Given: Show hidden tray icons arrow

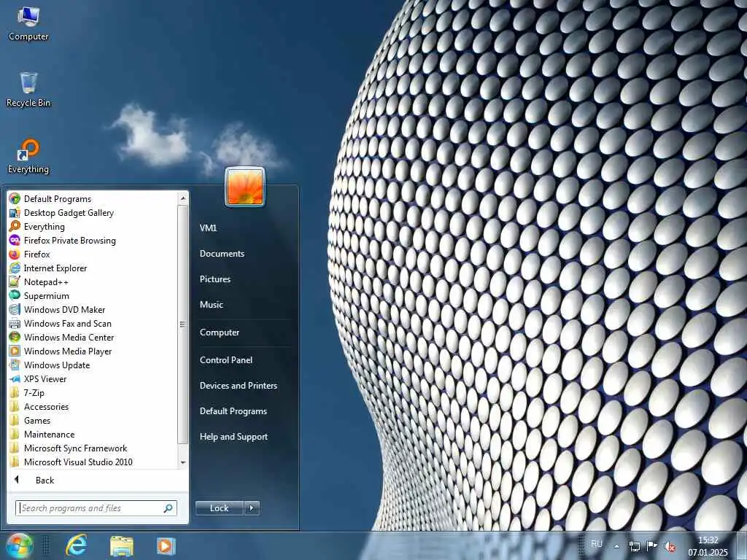Looking at the screenshot, I should click(x=616, y=546).
